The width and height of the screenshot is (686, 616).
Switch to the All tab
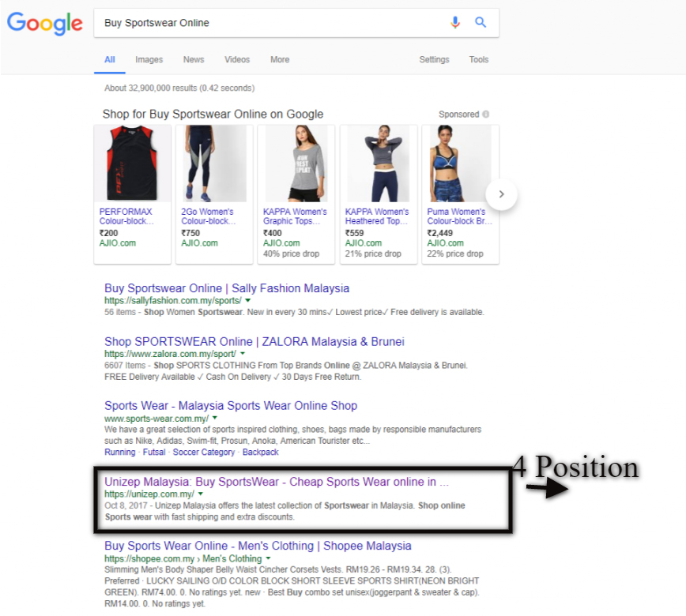pos(110,59)
